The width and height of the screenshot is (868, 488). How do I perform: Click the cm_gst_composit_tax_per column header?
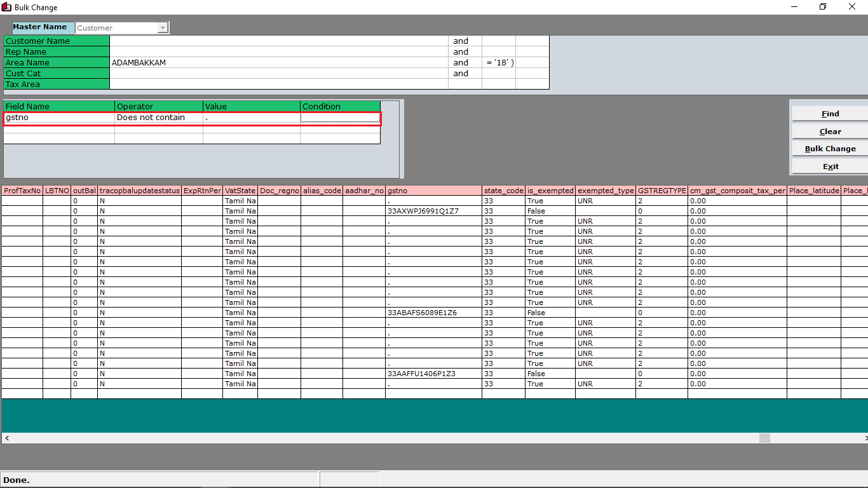click(x=738, y=191)
